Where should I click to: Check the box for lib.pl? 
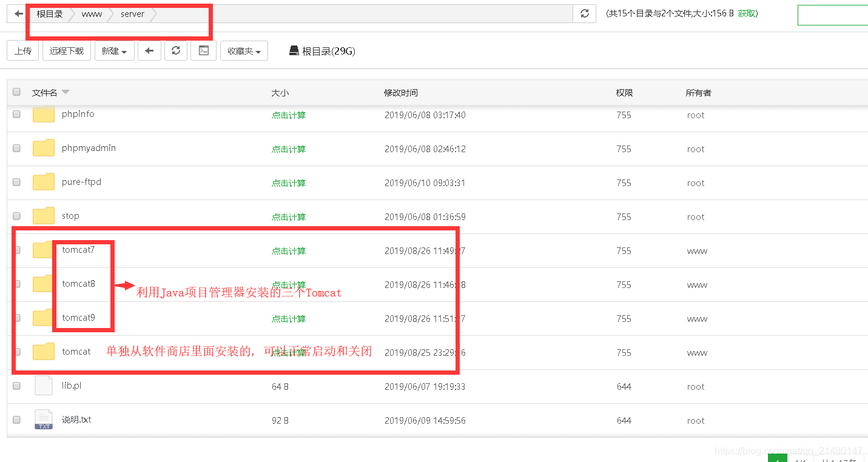[x=16, y=386]
